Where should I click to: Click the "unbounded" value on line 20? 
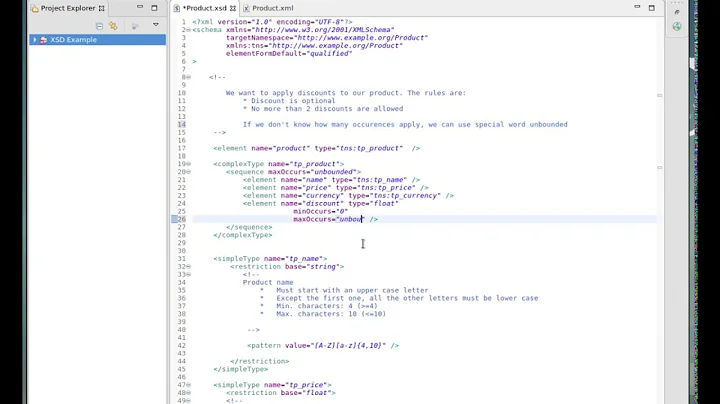point(333,172)
